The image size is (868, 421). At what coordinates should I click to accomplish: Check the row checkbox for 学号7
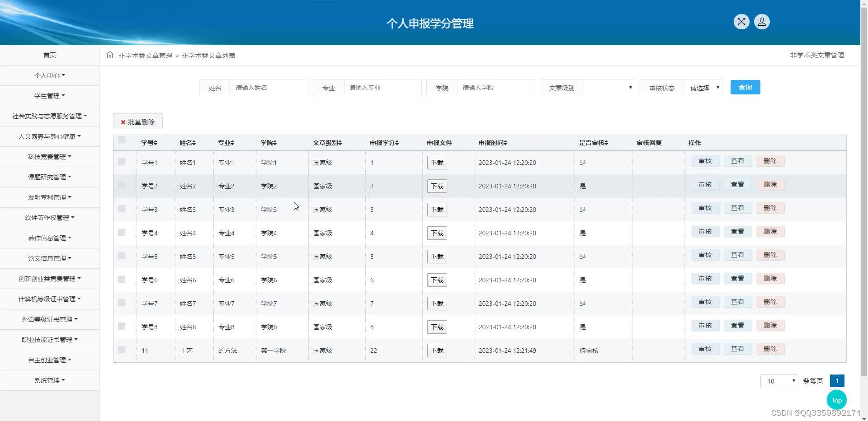(122, 303)
